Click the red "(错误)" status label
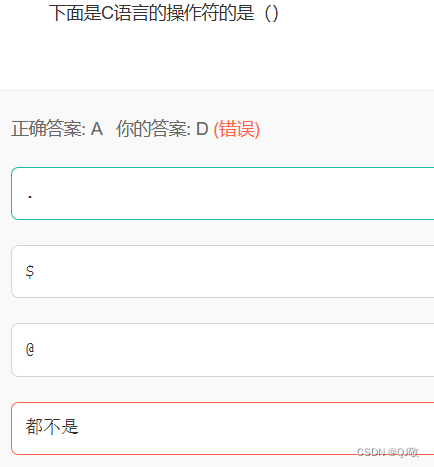This screenshot has width=434, height=467. point(237,129)
